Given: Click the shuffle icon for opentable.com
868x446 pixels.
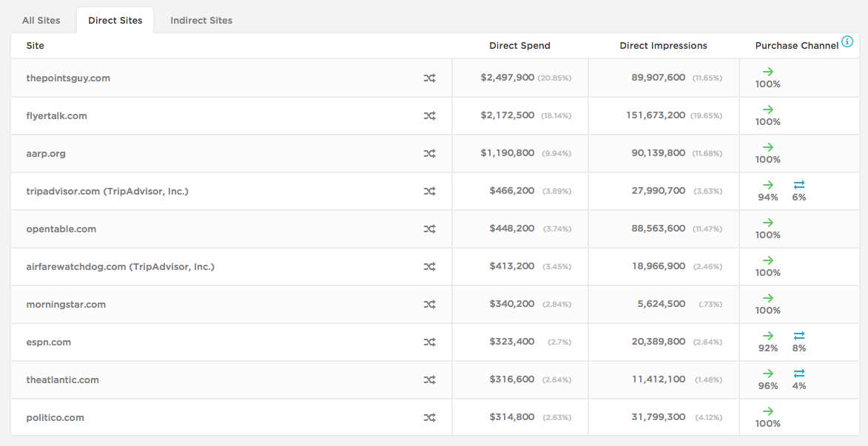Looking at the screenshot, I should point(430,229).
